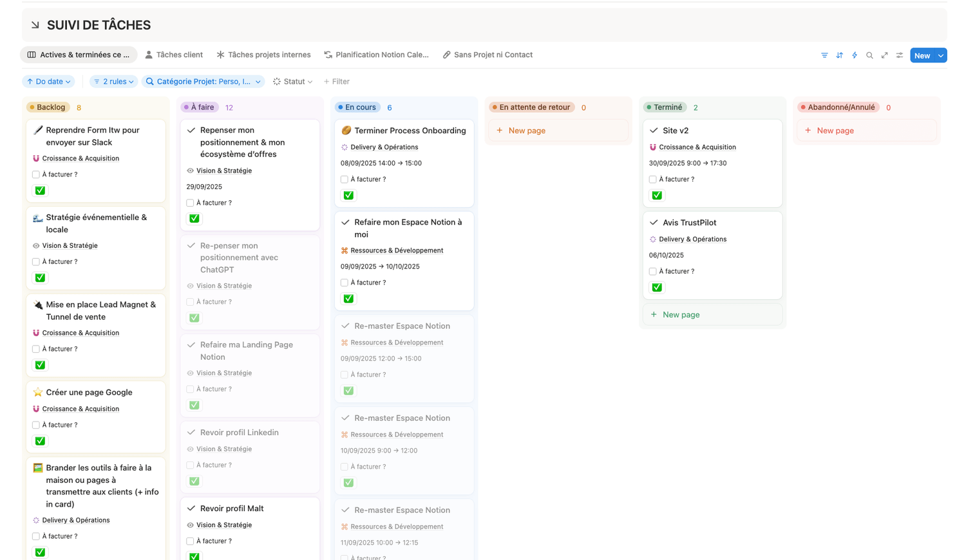This screenshot has height=560, width=966.
Task: Open the 'Sans Projet ni Contact' tab
Action: (x=488, y=55)
